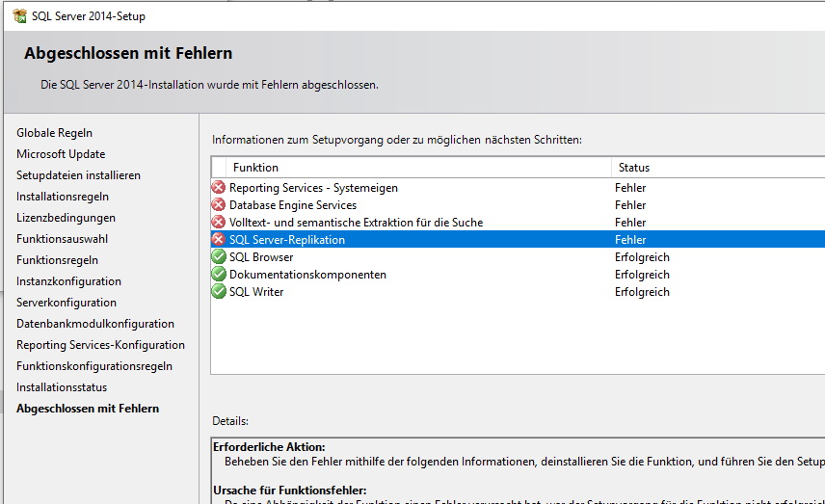This screenshot has width=825, height=504.
Task: Select the Database Engine Services row
Action: [518, 205]
